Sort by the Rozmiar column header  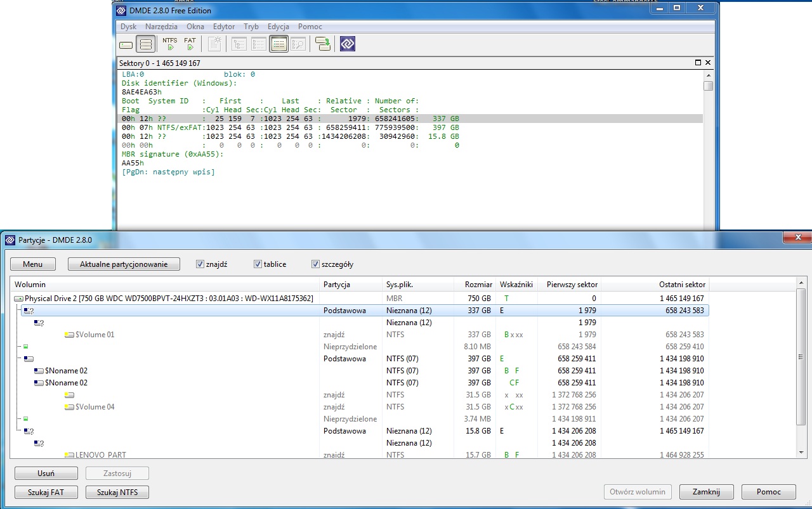point(475,285)
